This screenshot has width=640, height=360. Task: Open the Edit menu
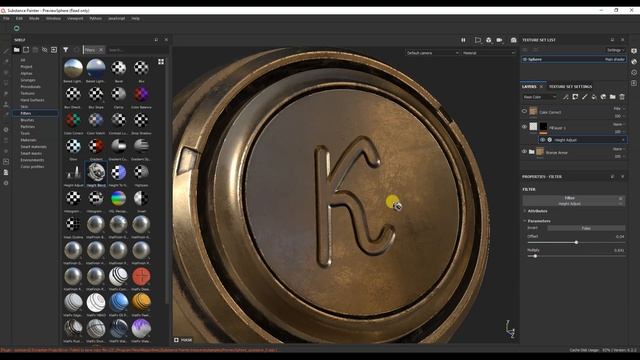click(19, 18)
